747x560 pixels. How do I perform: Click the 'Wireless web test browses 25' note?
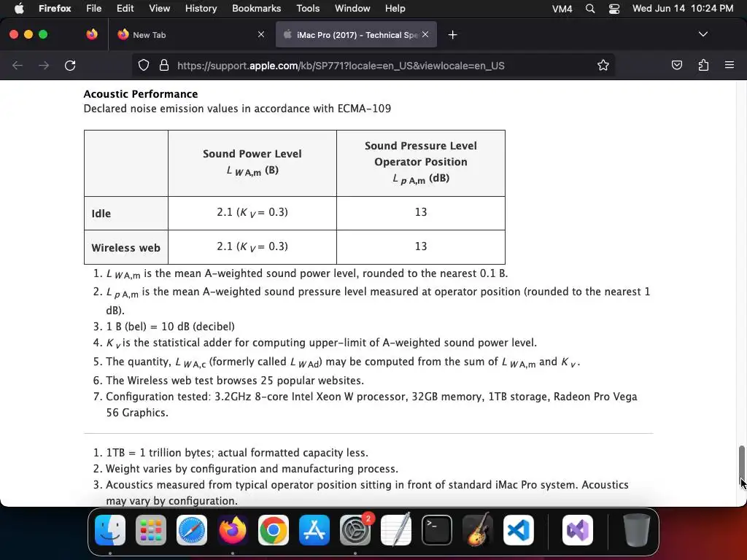(x=235, y=380)
